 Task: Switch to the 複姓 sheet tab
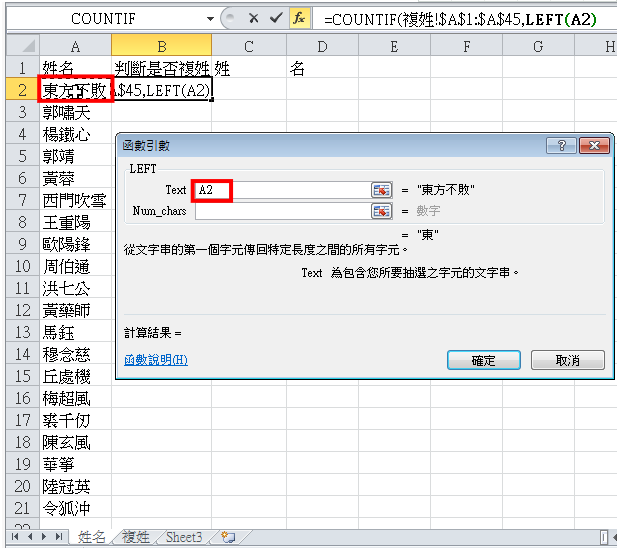[136, 537]
